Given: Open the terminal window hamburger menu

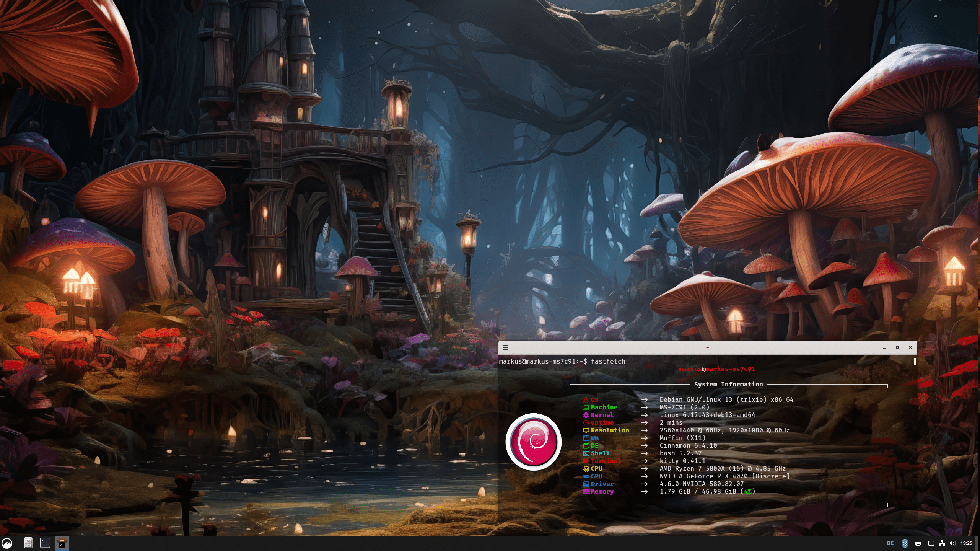Looking at the screenshot, I should 505,347.
